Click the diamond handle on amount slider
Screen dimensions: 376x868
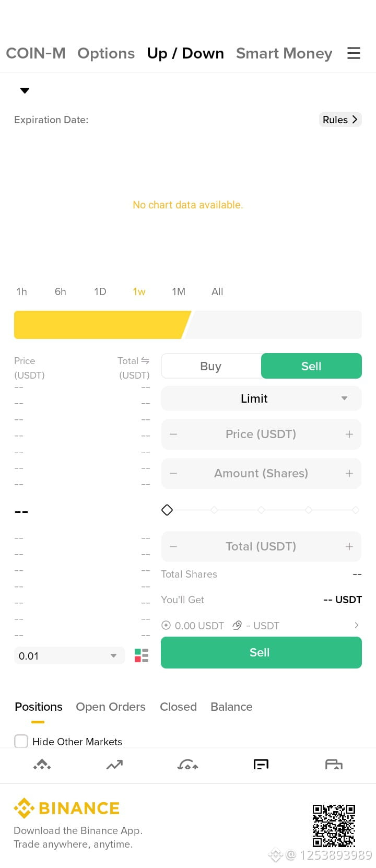[x=167, y=510]
